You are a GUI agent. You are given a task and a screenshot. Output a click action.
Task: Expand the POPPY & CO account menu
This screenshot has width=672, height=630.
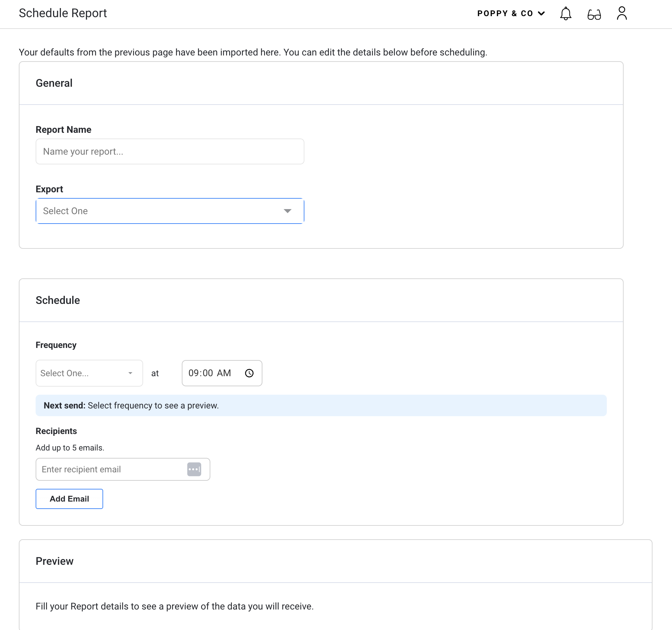click(505, 13)
